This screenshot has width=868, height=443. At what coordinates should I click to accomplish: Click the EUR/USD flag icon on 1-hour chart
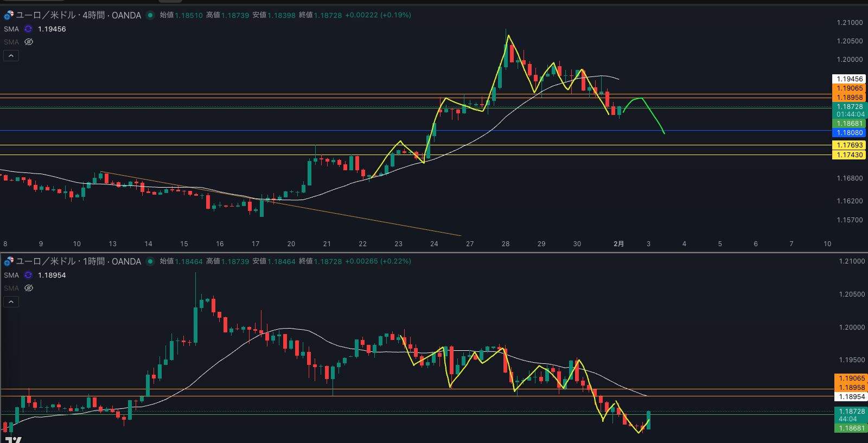click(x=9, y=261)
